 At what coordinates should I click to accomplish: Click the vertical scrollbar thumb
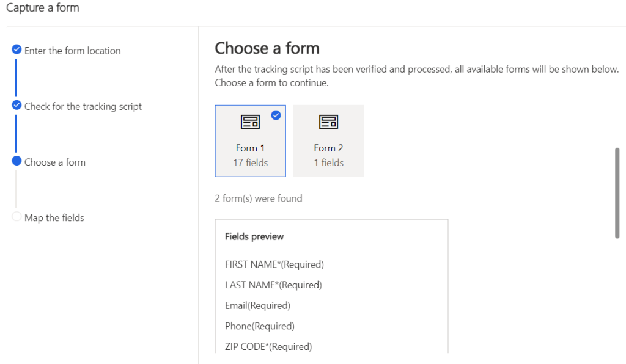tap(617, 192)
